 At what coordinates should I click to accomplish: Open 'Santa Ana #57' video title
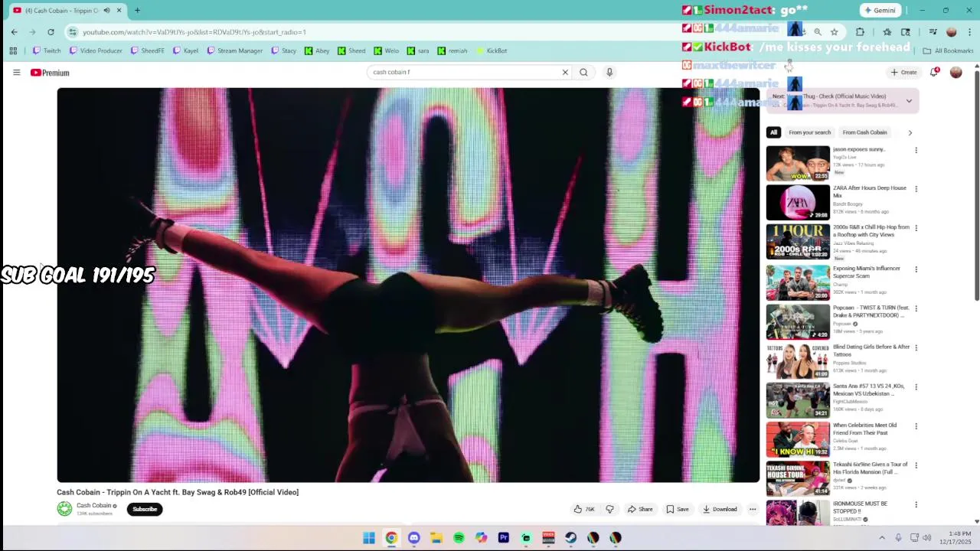tap(869, 390)
